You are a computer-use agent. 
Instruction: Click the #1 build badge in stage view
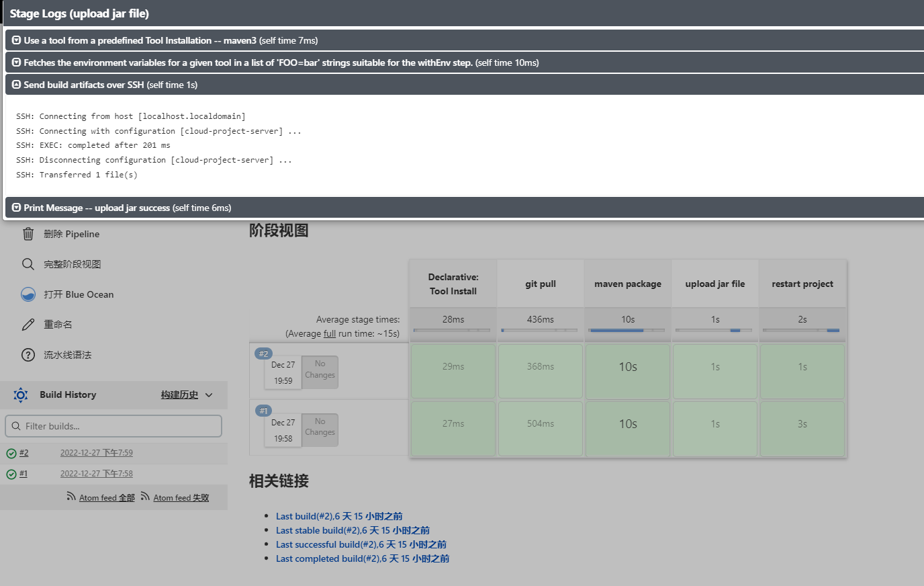[263, 411]
